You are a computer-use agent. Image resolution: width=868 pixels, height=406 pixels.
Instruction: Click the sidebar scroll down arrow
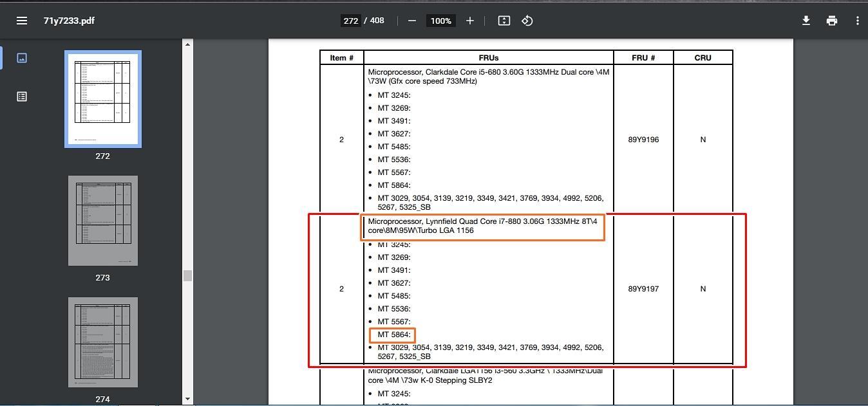pyautogui.click(x=187, y=399)
